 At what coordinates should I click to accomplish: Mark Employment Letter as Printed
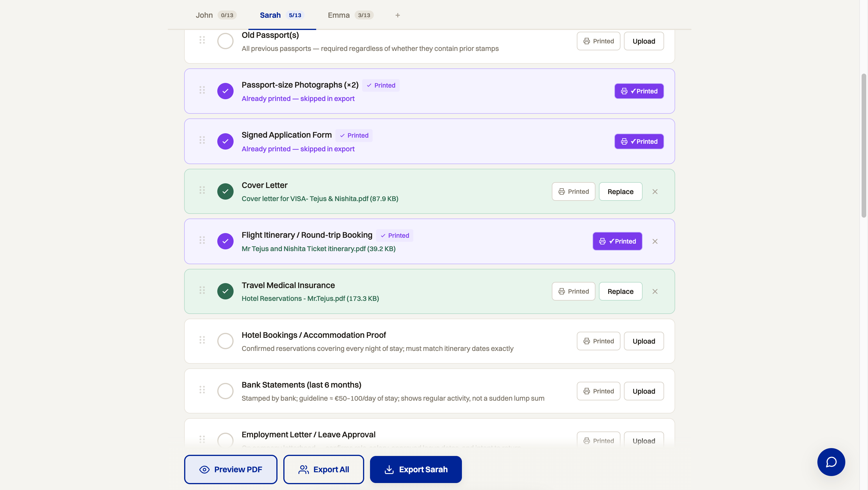[x=598, y=441]
